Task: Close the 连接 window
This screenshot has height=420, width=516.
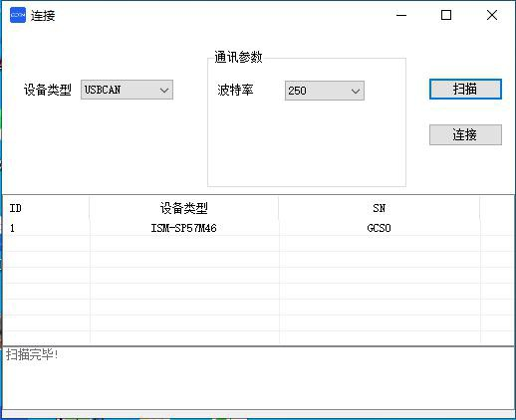Action: (x=492, y=15)
